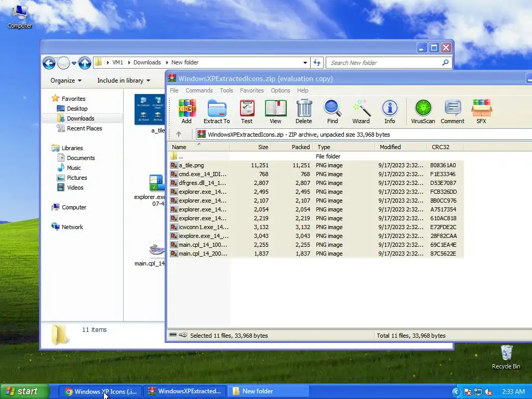Expand breadcrumb arrow after Downloads

(x=167, y=62)
